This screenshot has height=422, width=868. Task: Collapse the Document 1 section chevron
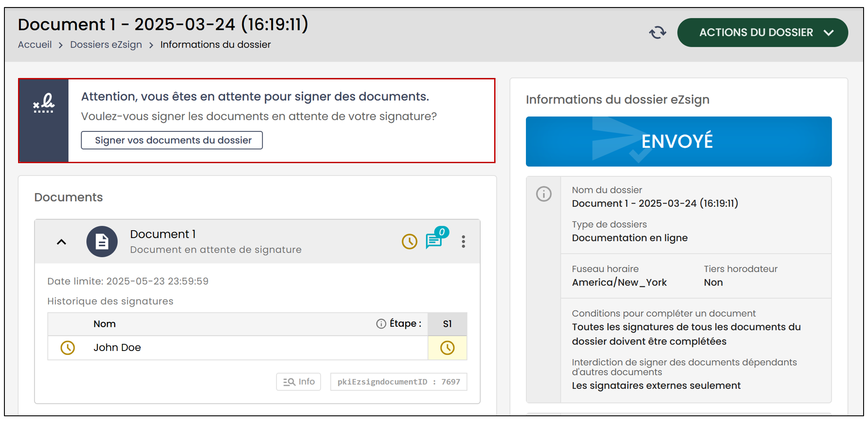(61, 242)
